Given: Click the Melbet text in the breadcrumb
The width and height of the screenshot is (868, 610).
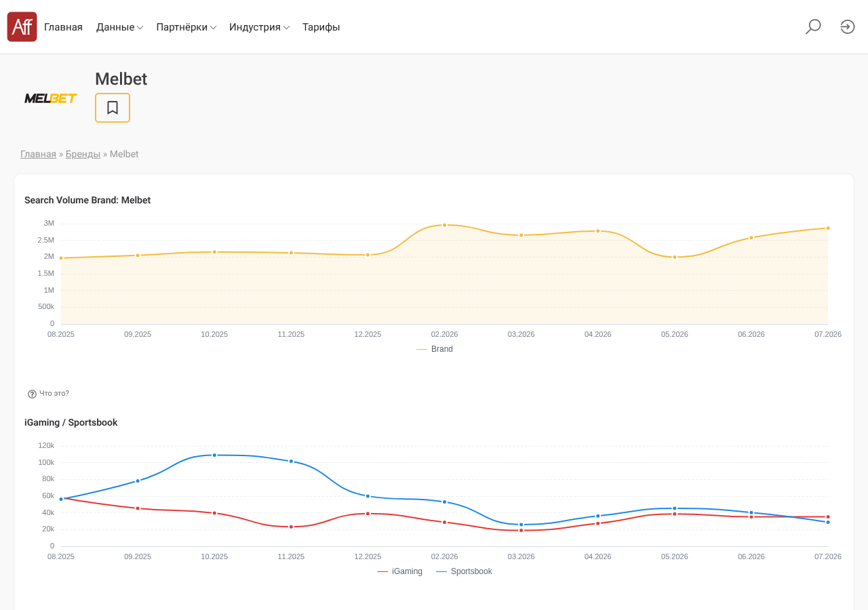Looking at the screenshot, I should click(x=124, y=154).
